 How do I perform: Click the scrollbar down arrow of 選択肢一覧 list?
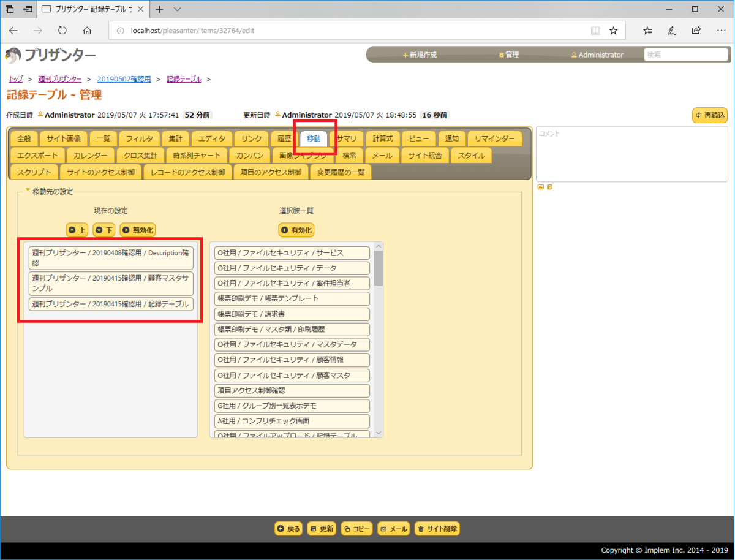tap(379, 433)
